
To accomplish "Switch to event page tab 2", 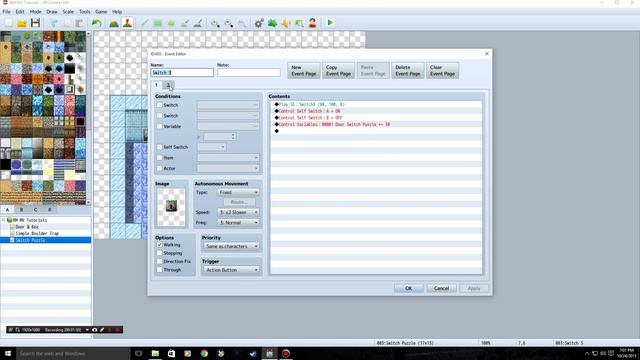I will [x=168, y=85].
